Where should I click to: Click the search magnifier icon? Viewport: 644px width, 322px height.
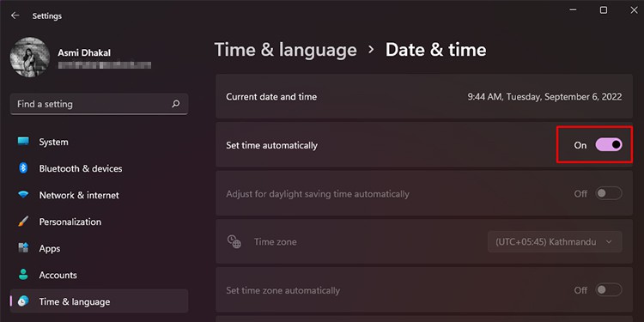176,104
